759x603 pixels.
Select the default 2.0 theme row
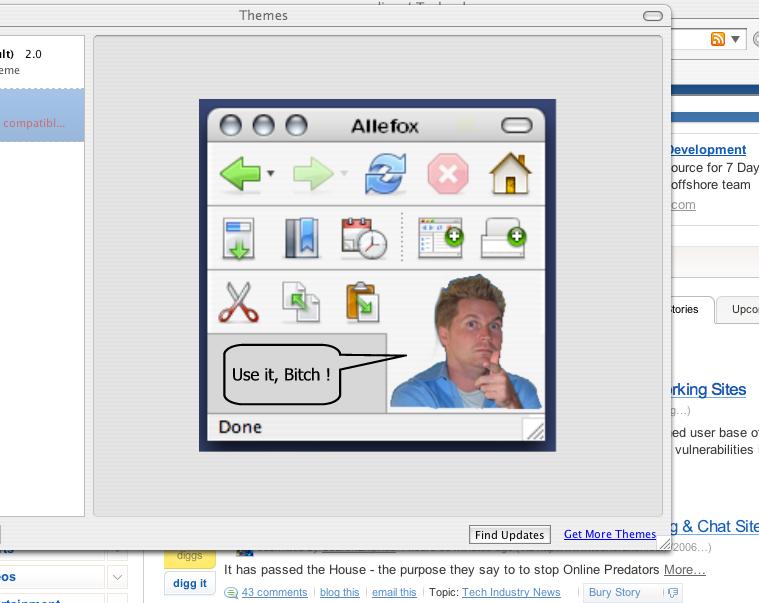point(42,62)
